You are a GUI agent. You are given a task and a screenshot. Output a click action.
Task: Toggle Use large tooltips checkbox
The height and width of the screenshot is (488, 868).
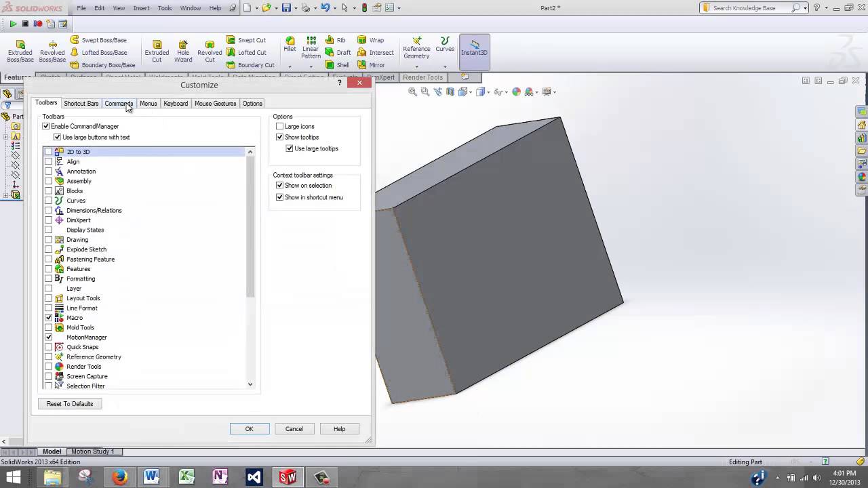click(x=290, y=148)
